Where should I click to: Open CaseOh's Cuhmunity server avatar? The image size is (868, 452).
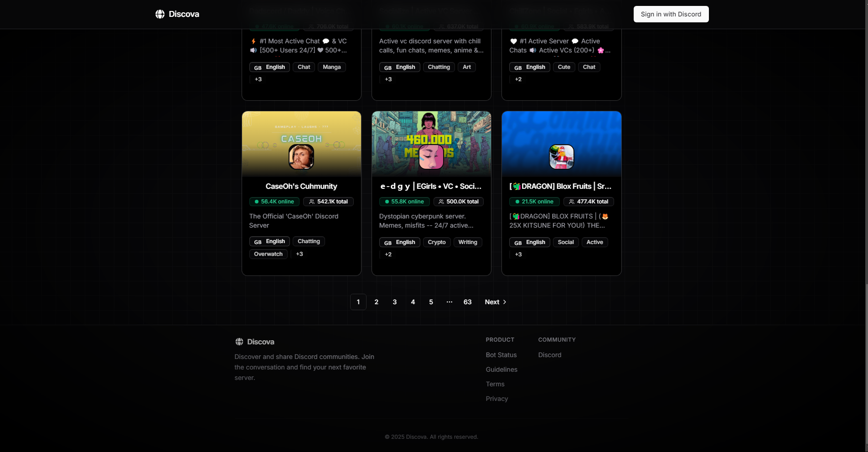[x=301, y=156]
